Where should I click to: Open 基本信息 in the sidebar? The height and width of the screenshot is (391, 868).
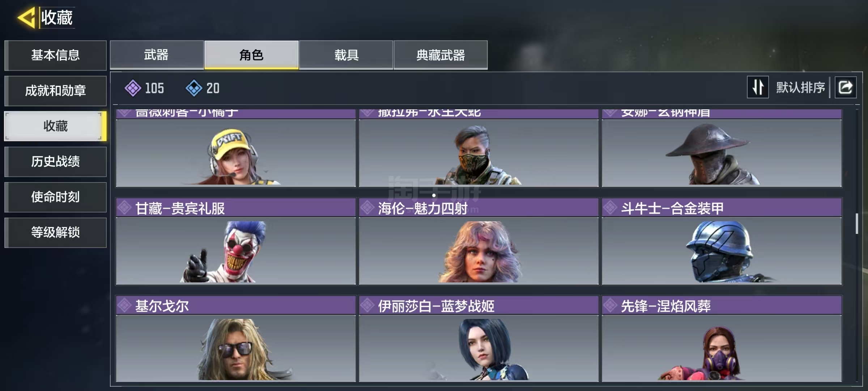pyautogui.click(x=55, y=55)
